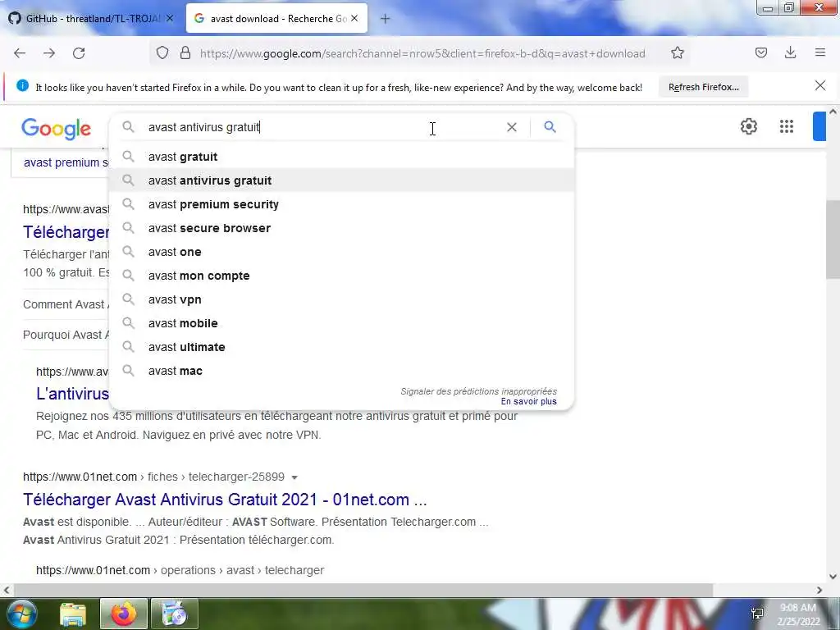The height and width of the screenshot is (630, 840).
Task: Choose suggestion 'avast mon compte'
Action: [x=342, y=276]
